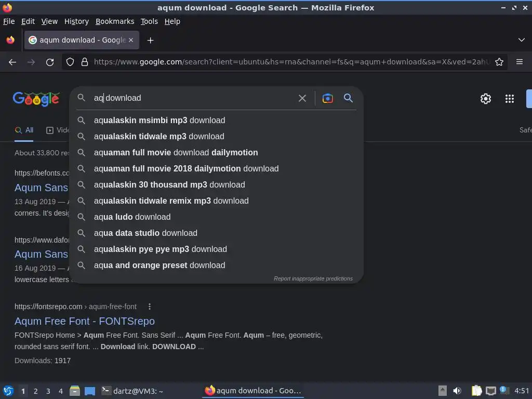Image resolution: width=532 pixels, height=399 pixels.
Task: Pick aquaman full movie download dailymotion
Action: (x=216, y=153)
